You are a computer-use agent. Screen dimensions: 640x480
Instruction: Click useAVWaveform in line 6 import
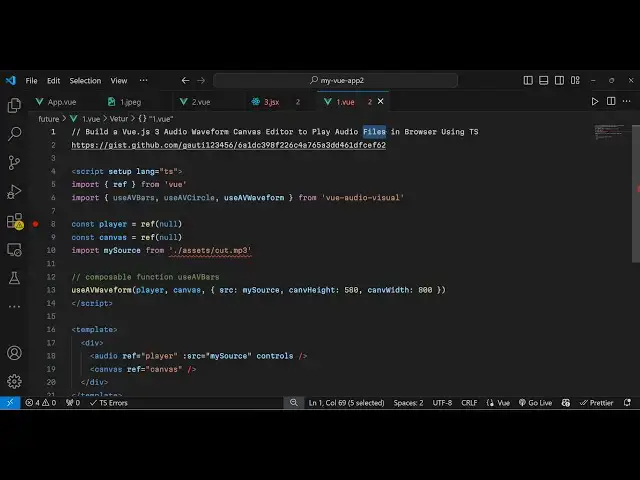[x=254, y=198]
